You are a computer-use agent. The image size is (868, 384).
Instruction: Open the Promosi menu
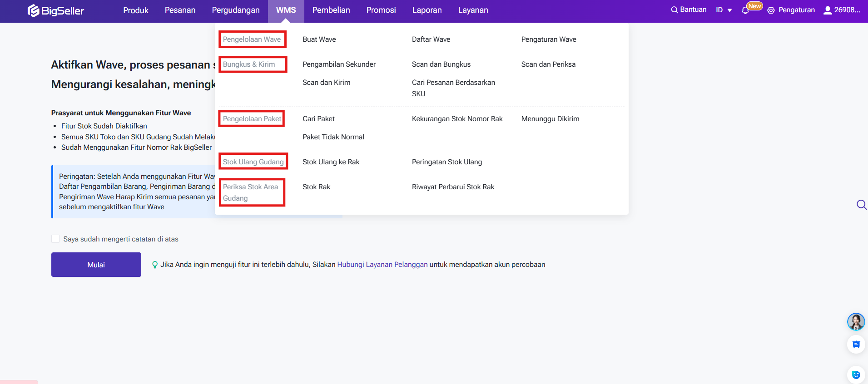click(381, 10)
